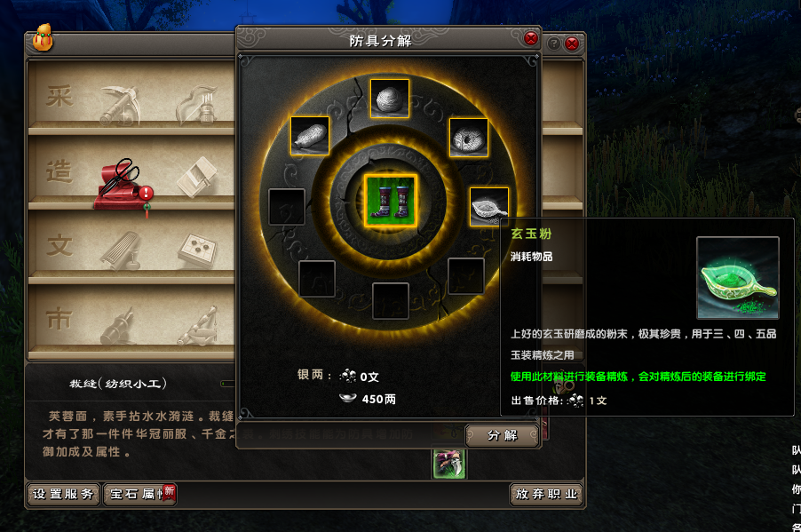Close the 防具分解 window

point(531,38)
